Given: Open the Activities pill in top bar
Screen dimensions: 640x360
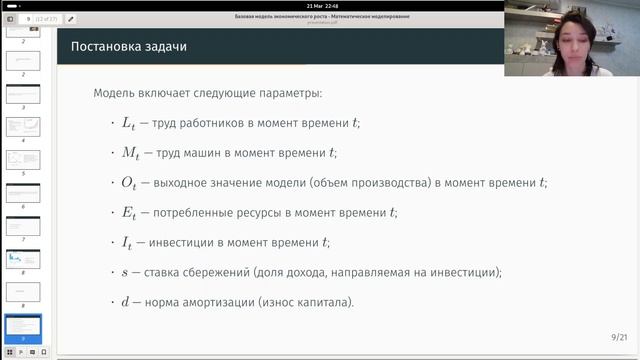Looking at the screenshot, I should (13, 6).
